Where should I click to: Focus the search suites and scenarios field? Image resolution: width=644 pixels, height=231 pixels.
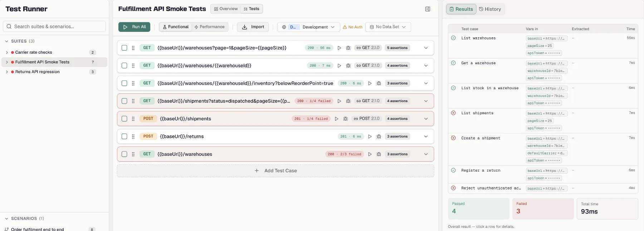pyautogui.click(x=54, y=27)
